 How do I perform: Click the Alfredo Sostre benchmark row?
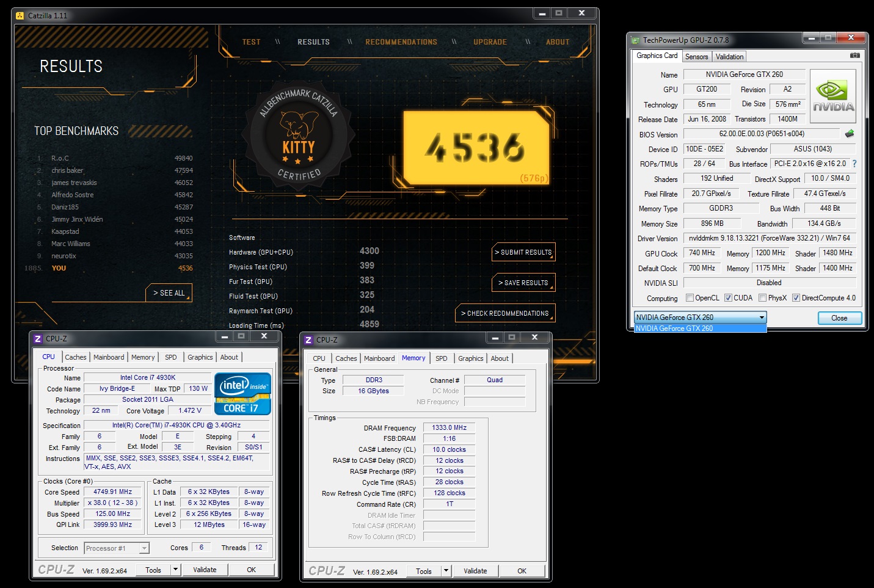(x=115, y=195)
